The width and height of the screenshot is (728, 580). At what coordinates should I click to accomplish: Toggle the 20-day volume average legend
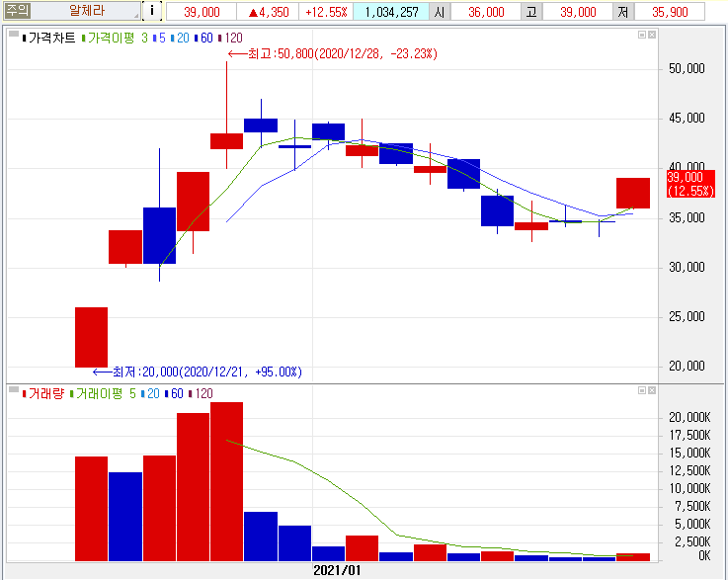(150, 394)
